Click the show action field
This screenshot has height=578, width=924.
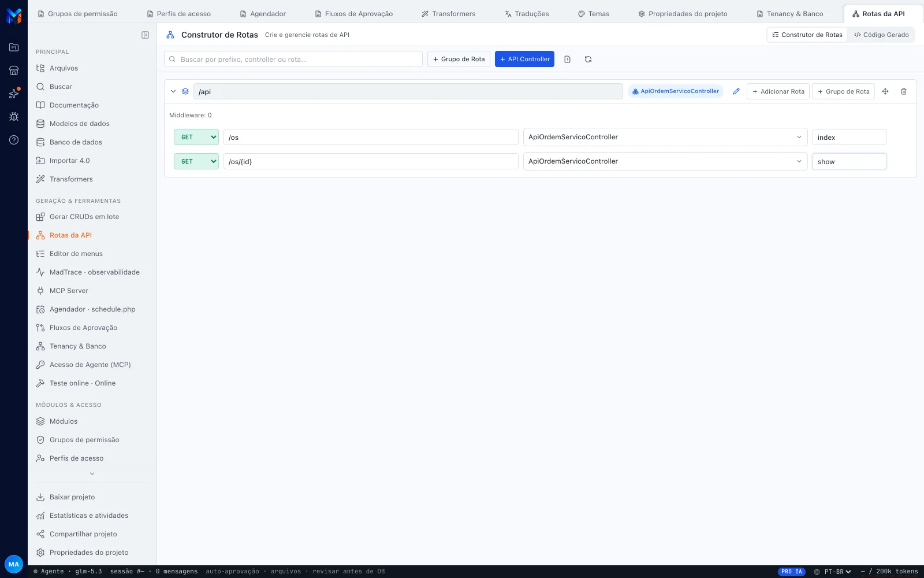pyautogui.click(x=849, y=161)
